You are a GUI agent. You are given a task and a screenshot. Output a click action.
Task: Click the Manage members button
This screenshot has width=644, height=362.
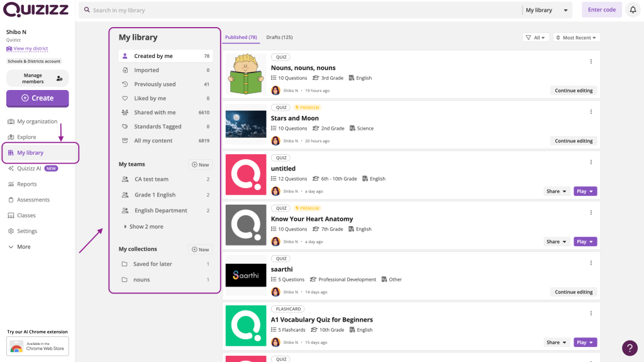coord(38,78)
